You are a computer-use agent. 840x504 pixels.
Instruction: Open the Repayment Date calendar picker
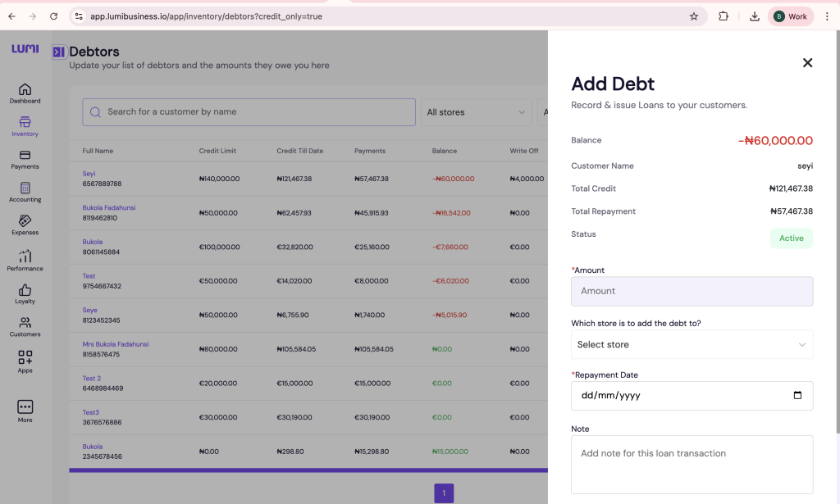point(797,396)
